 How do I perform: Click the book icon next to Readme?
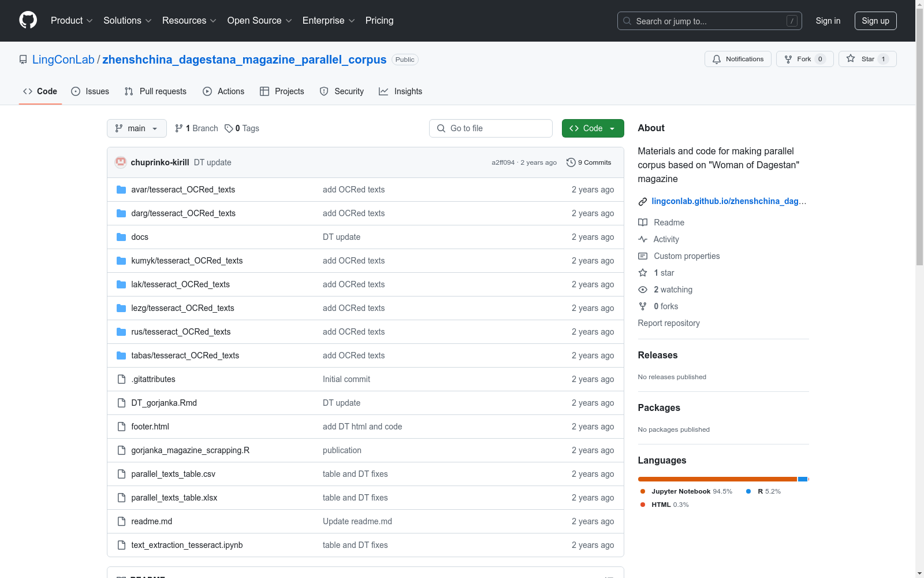click(x=643, y=223)
